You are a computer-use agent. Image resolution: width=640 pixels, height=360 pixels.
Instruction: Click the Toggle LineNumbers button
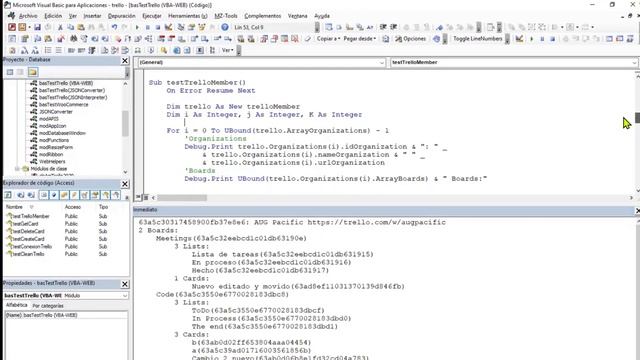(478, 39)
